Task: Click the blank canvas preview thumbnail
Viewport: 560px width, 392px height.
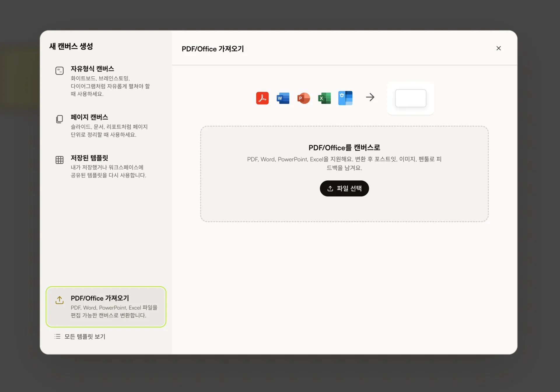Action: [411, 98]
